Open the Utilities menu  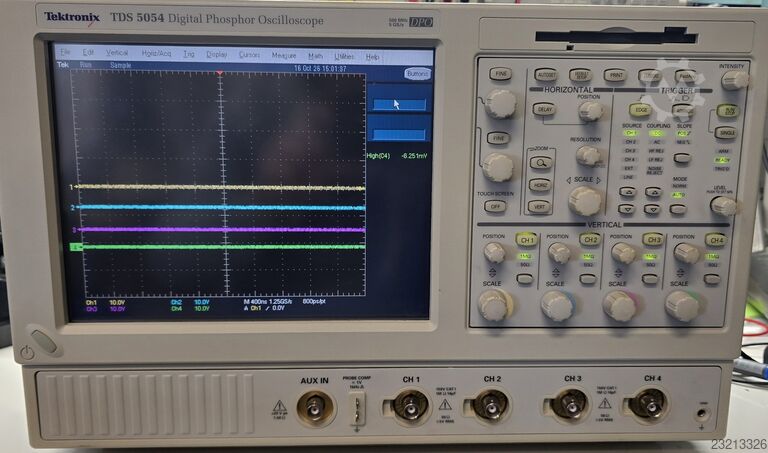(x=344, y=56)
